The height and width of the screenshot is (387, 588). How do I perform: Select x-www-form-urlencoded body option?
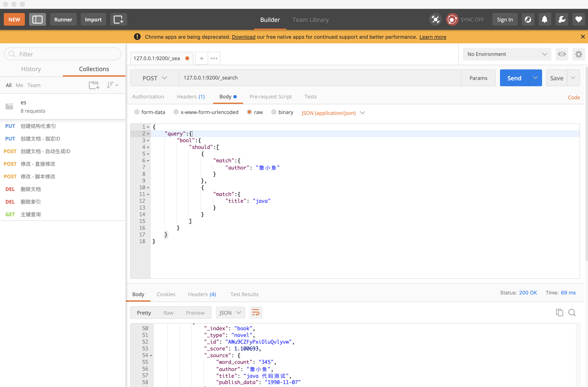click(176, 112)
